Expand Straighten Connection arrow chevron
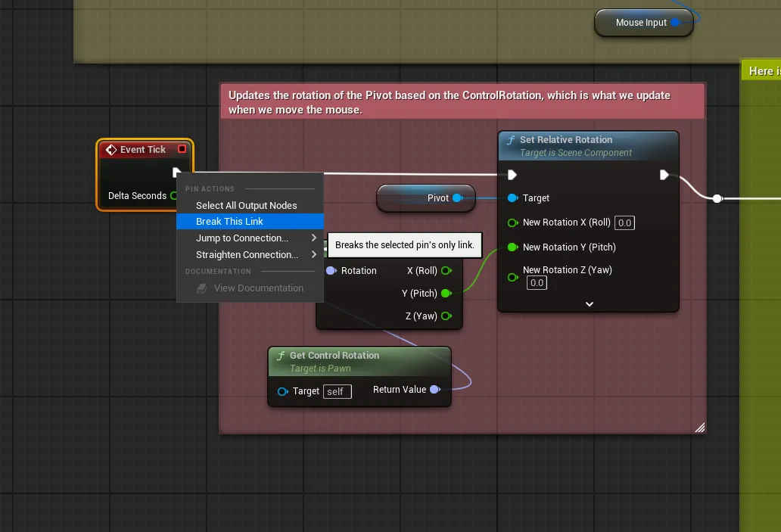 314,254
